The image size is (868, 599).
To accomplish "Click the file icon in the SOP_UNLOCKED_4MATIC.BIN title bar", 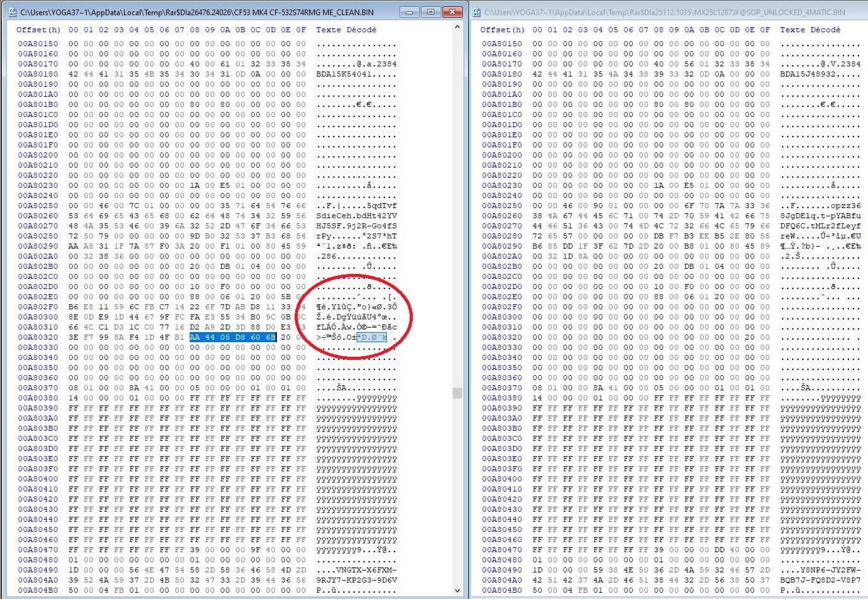I will tap(476, 12).
